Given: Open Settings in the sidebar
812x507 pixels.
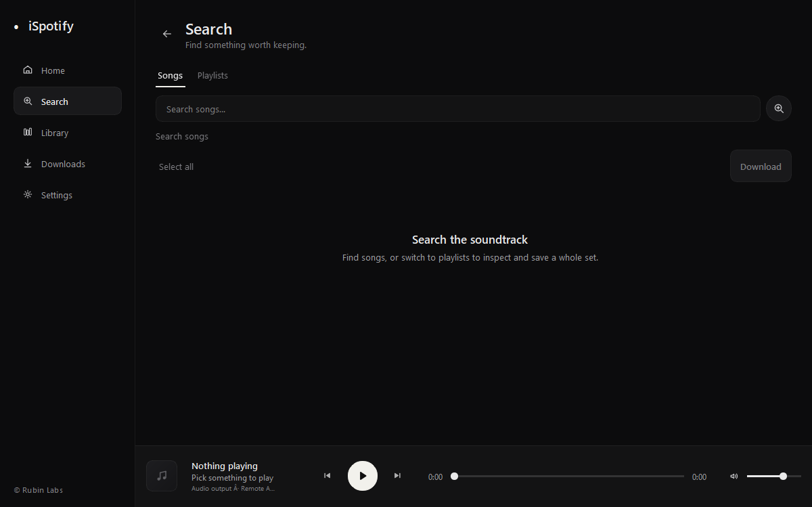Looking at the screenshot, I should coord(68,195).
